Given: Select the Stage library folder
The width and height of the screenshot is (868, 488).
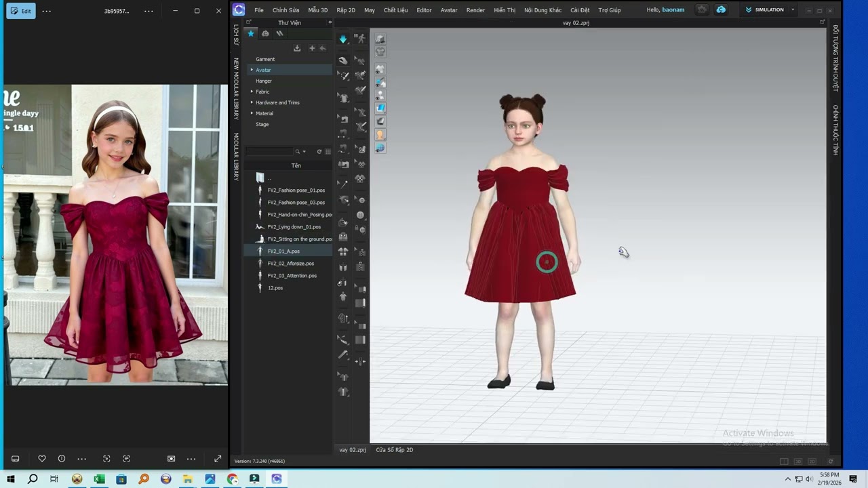Looking at the screenshot, I should coord(262,124).
